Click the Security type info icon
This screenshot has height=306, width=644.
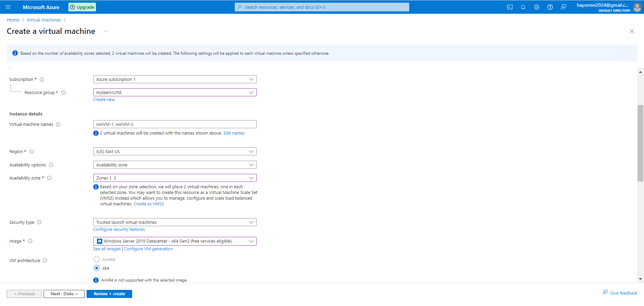(39, 222)
